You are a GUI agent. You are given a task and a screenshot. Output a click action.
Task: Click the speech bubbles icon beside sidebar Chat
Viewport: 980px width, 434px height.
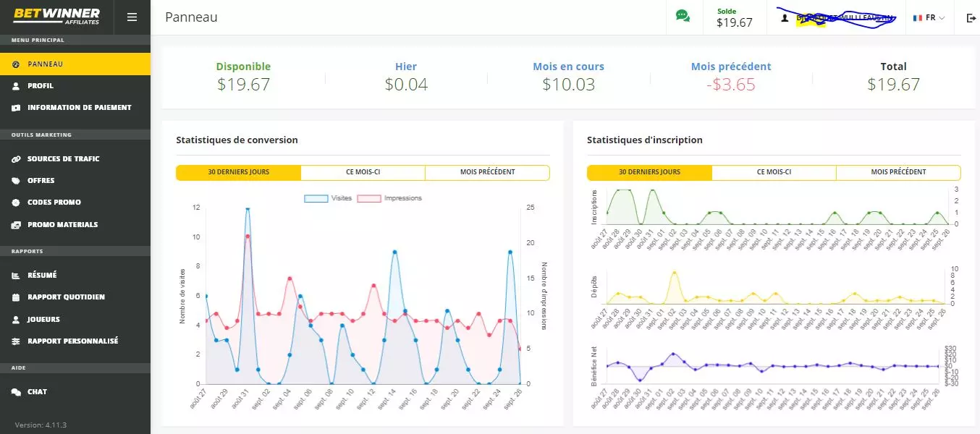click(16, 392)
